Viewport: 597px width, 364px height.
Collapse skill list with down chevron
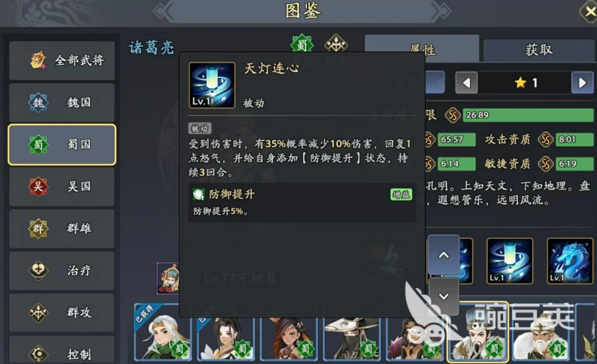pos(444,296)
